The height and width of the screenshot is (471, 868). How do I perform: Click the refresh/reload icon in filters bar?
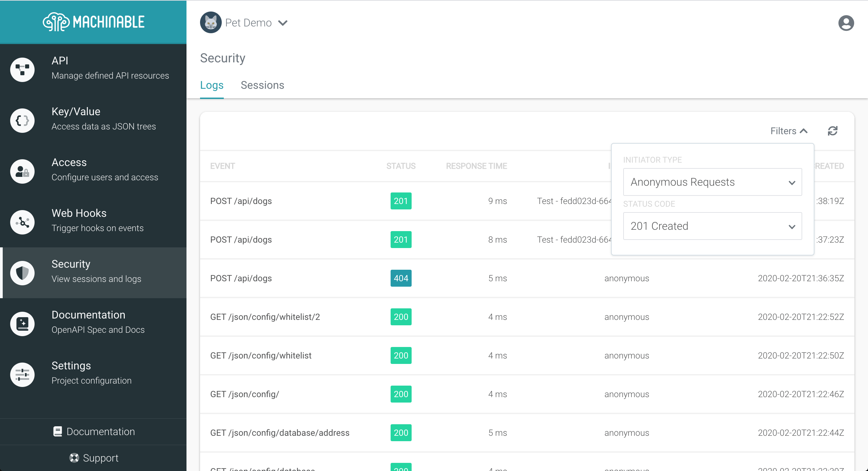coord(833,131)
